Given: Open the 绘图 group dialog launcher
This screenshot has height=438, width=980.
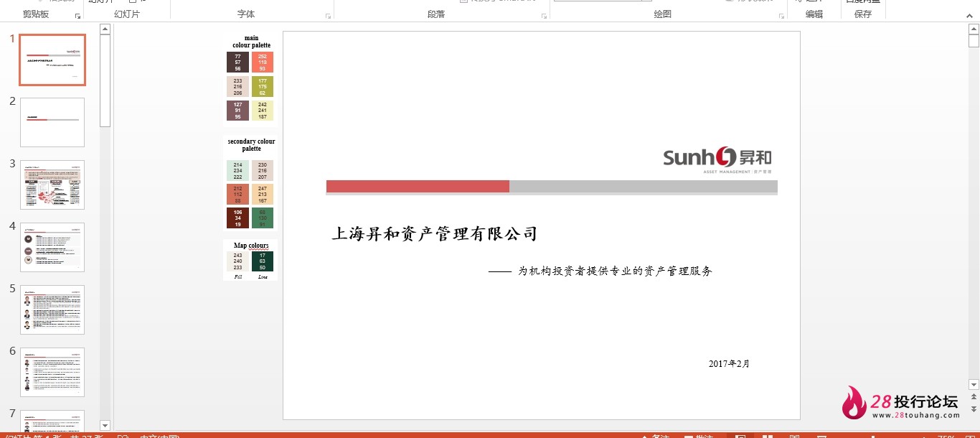Looking at the screenshot, I should [x=781, y=16].
